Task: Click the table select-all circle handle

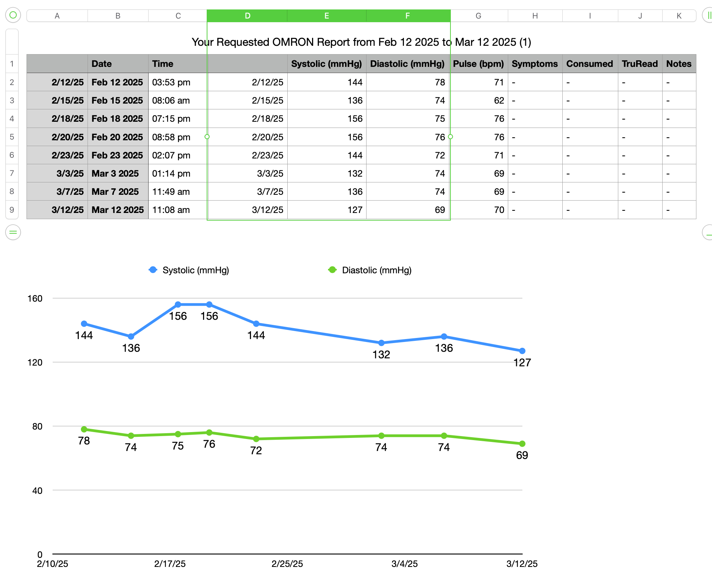Action: 13,15
